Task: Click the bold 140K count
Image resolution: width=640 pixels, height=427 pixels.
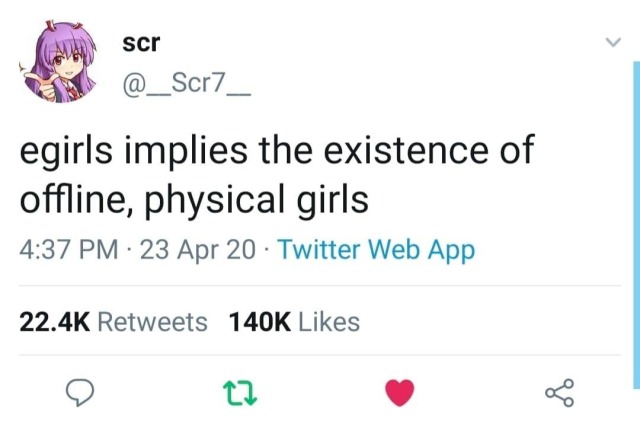Action: [259, 322]
